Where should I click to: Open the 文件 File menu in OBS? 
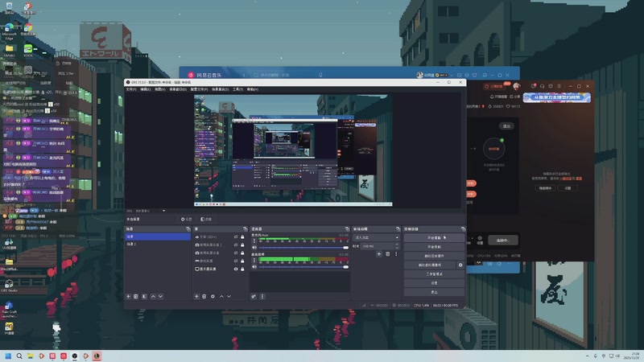coord(131,89)
